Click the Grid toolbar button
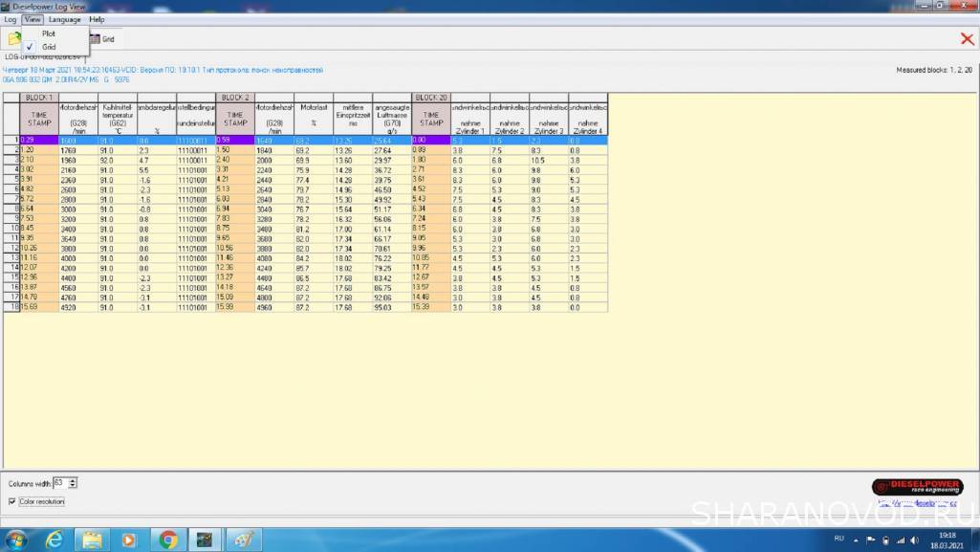980x552 pixels. click(102, 39)
